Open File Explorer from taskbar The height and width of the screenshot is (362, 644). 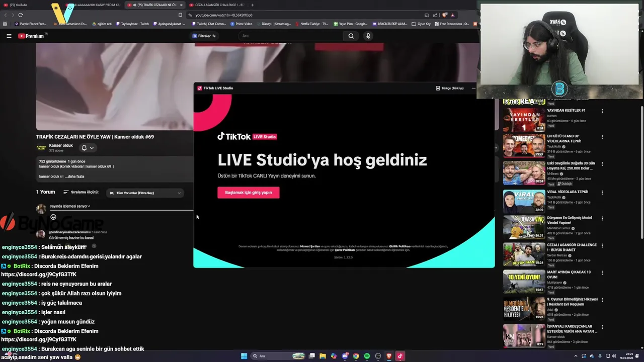[x=323, y=356]
